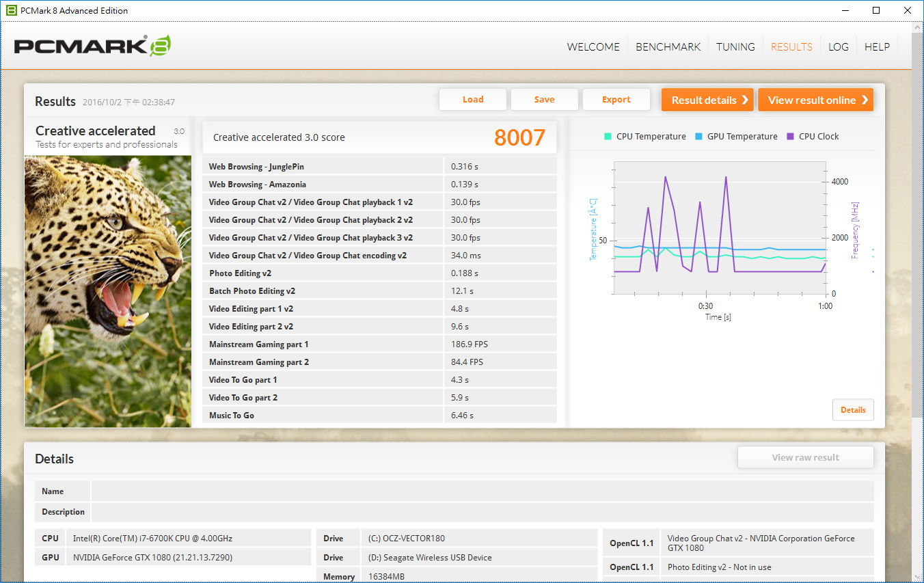Click the PCMark 8 title bar icon
The width and height of the screenshot is (924, 583).
point(11,10)
